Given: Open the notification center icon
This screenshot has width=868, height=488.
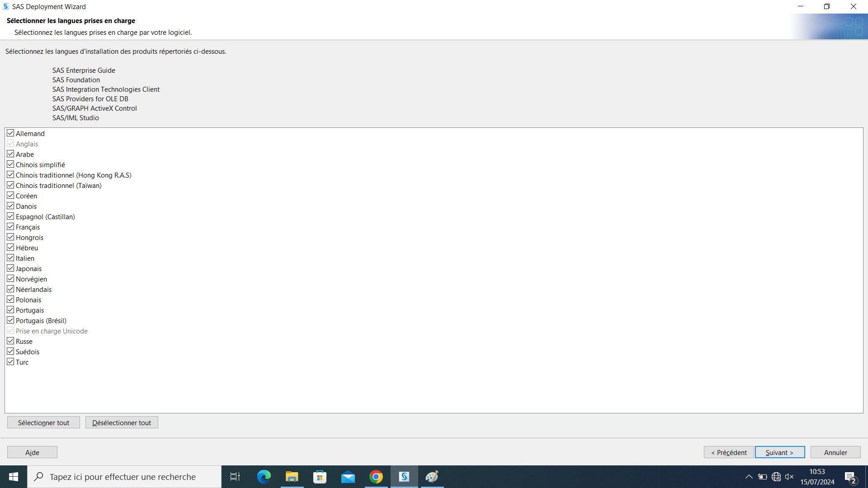Looking at the screenshot, I should click(x=850, y=477).
